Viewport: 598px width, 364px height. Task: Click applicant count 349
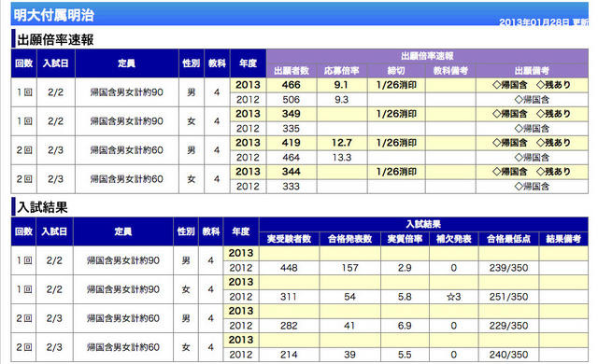click(x=291, y=114)
